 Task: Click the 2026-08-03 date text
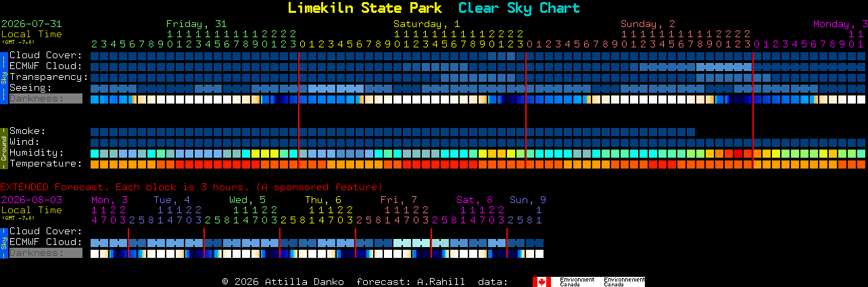coord(31,200)
